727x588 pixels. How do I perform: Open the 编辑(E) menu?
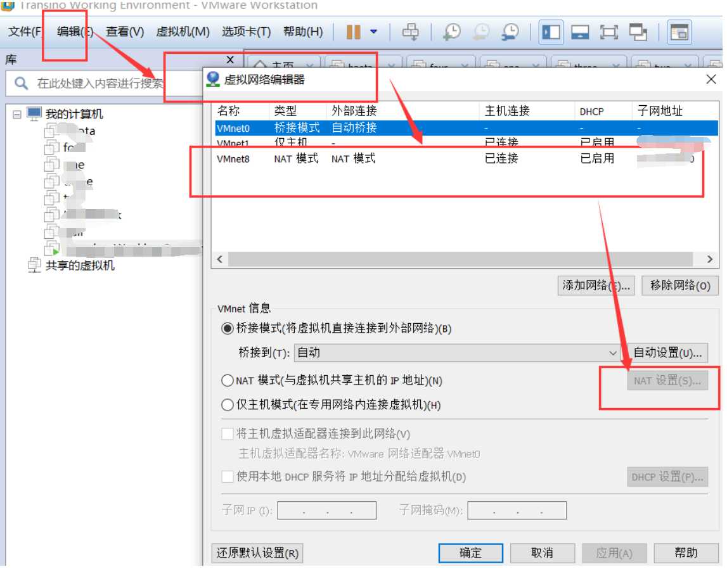[x=75, y=32]
